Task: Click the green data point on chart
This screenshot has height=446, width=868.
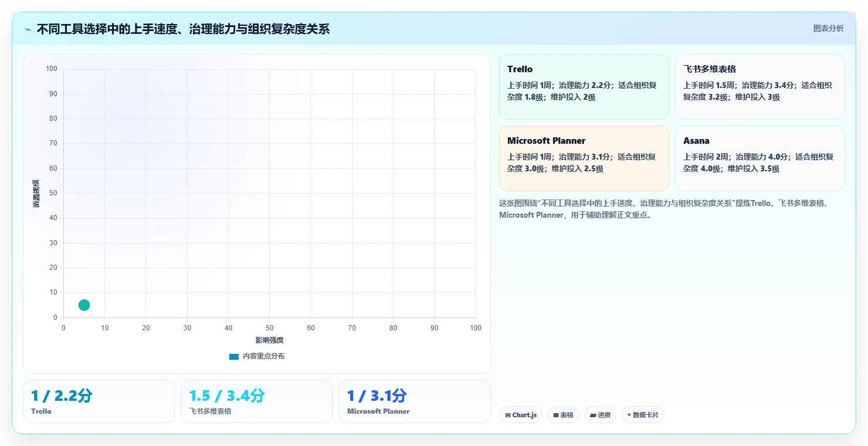Action: tap(84, 305)
